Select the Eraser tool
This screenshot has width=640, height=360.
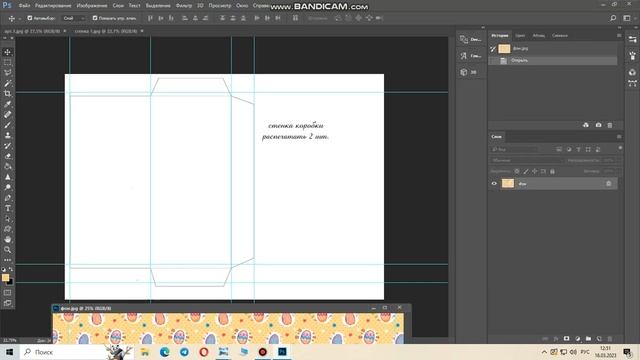[x=7, y=156]
